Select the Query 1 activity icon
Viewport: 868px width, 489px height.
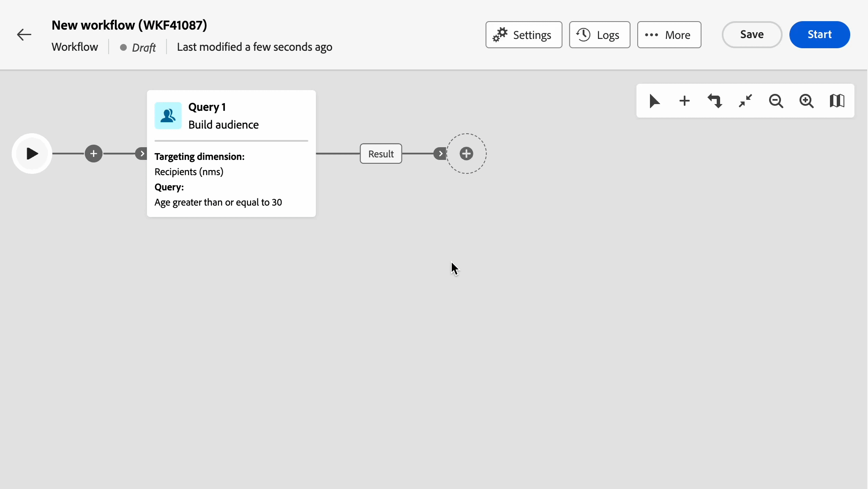click(168, 115)
